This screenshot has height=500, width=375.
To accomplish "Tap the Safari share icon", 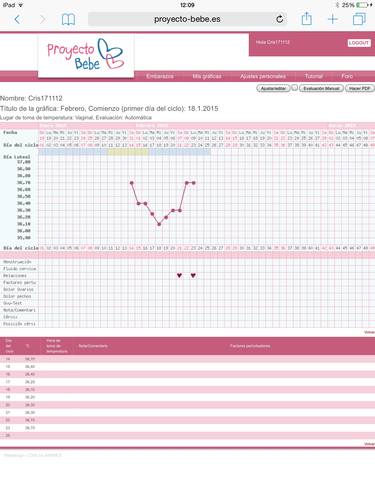I will [x=306, y=19].
